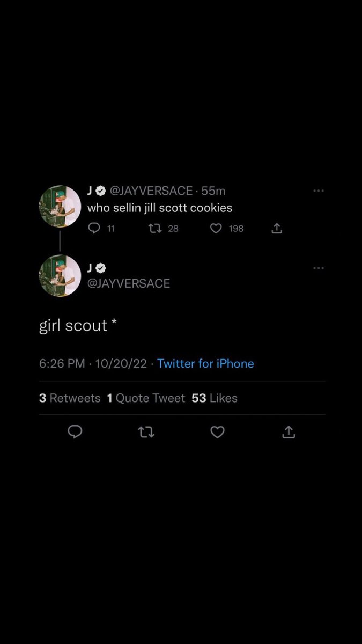Open the Twitter for iPhone link
362x644 pixels.
(x=205, y=364)
